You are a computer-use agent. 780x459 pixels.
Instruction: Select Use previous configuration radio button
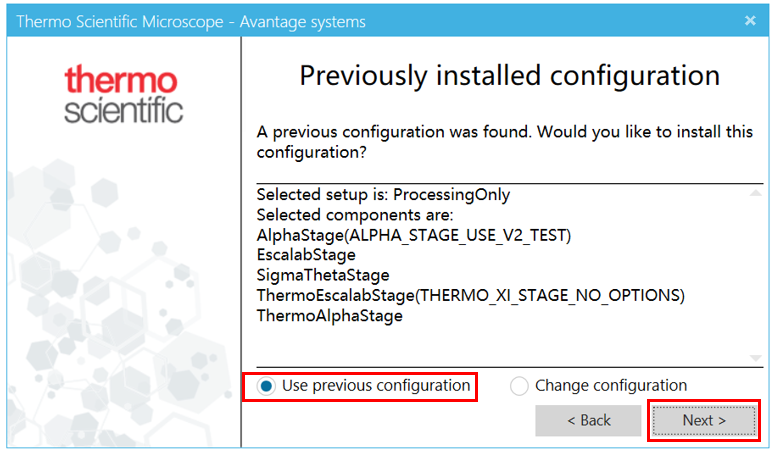click(x=266, y=386)
